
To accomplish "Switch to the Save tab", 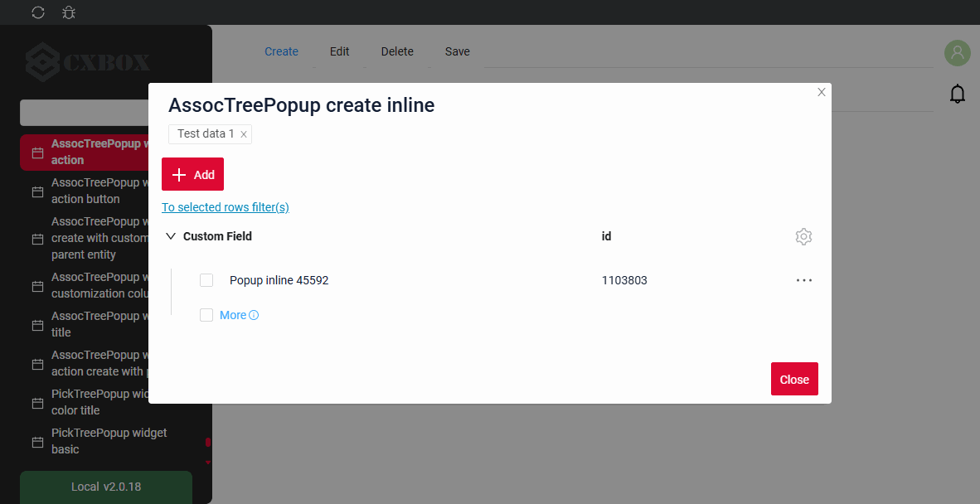I will pyautogui.click(x=458, y=52).
